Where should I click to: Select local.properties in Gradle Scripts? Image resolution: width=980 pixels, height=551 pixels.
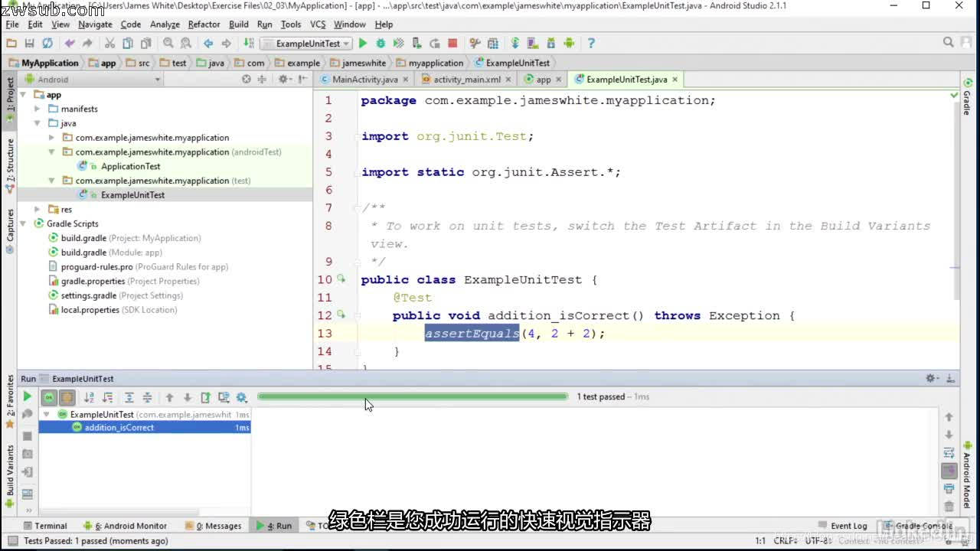113,310
